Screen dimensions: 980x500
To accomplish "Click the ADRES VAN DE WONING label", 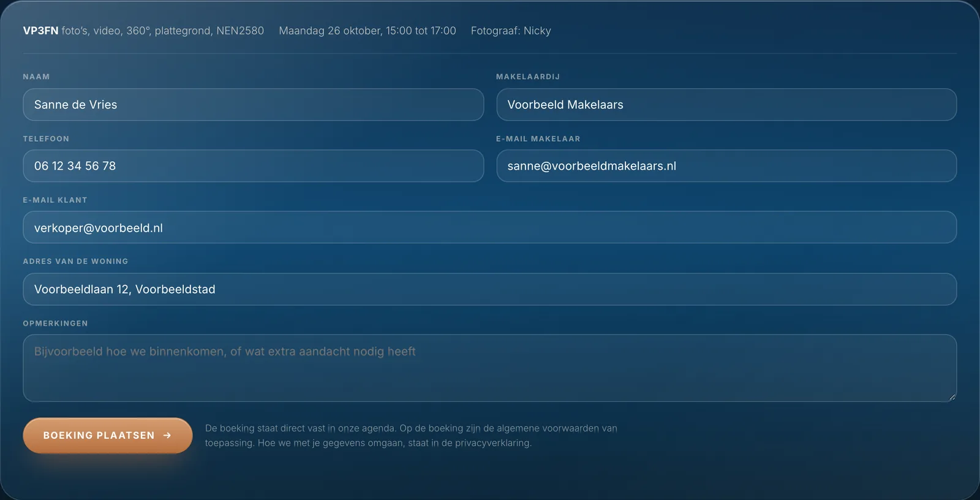I will (76, 261).
